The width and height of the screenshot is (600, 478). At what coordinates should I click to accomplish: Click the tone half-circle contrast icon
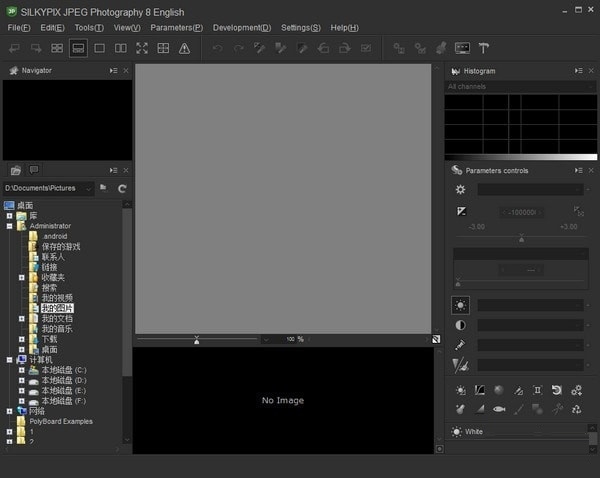(x=460, y=325)
